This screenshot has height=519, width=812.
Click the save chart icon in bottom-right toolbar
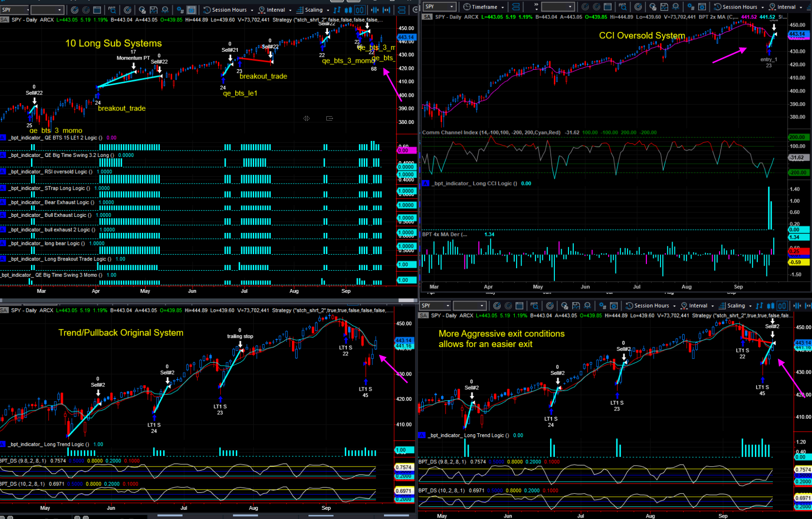coord(576,305)
